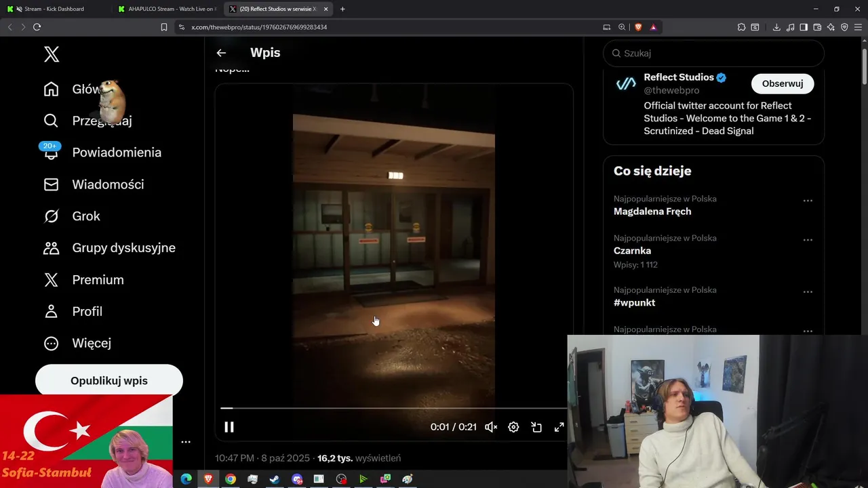The image size is (868, 488).
Task: Open a new browser tab
Action: click(x=342, y=9)
